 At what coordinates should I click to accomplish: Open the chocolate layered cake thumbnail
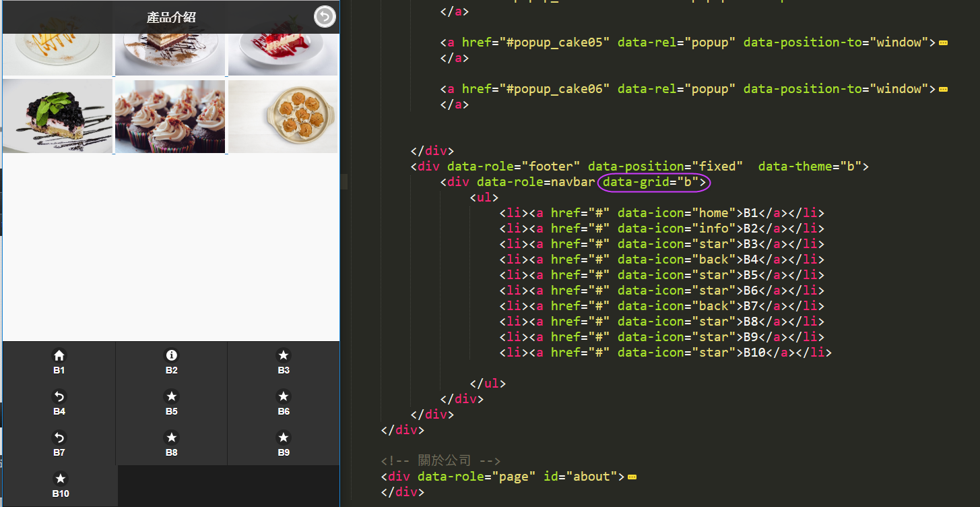pos(170,54)
